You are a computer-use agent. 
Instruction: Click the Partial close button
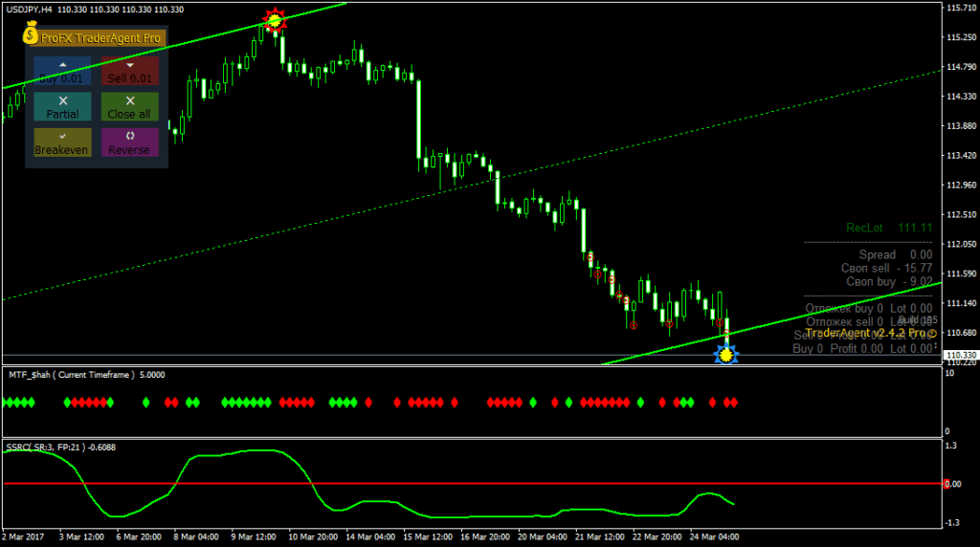point(62,107)
